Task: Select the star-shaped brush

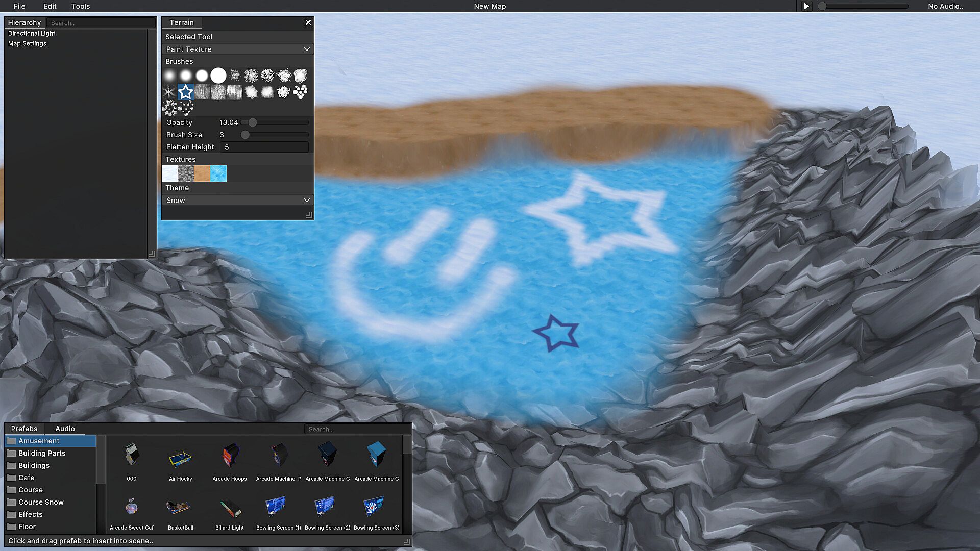Action: coord(186,92)
